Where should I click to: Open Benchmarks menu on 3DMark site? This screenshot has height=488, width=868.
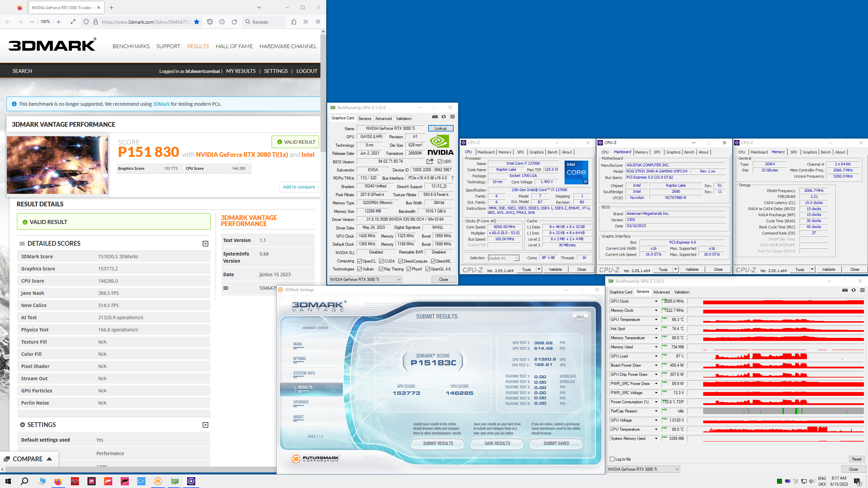[131, 46]
